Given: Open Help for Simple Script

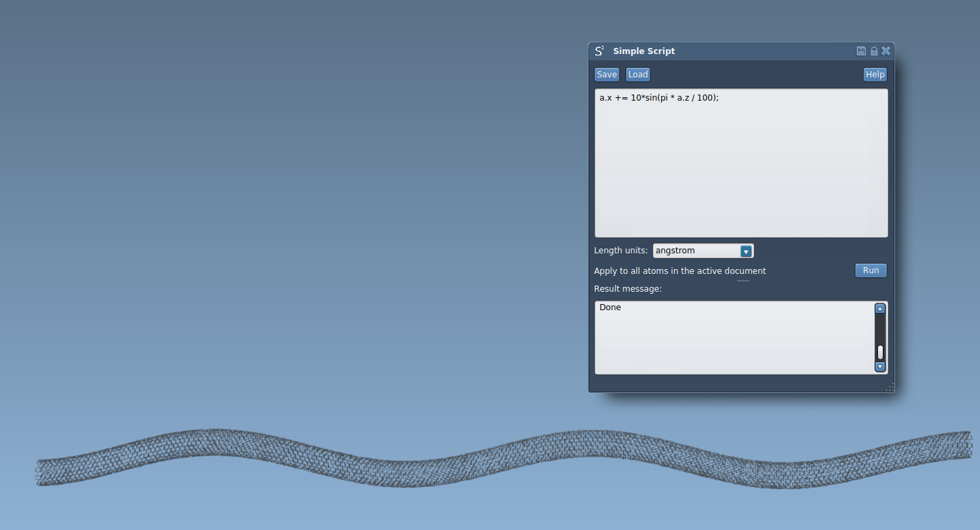Looking at the screenshot, I should click(875, 75).
